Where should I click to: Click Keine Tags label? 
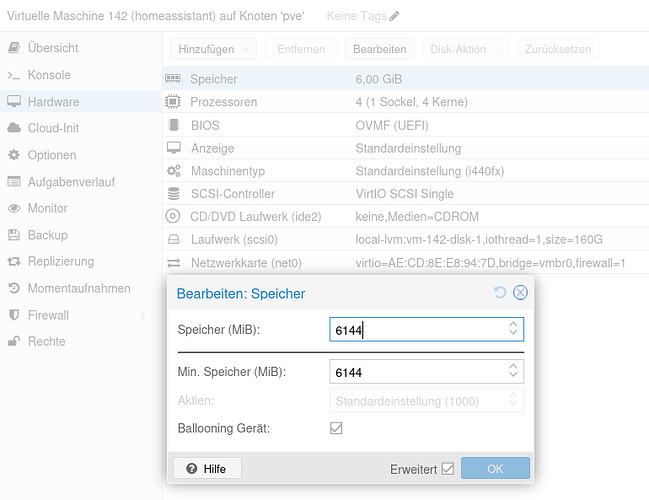(x=356, y=16)
